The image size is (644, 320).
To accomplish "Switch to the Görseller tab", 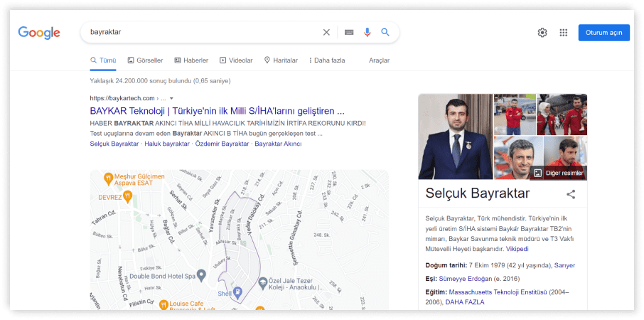I will point(145,60).
